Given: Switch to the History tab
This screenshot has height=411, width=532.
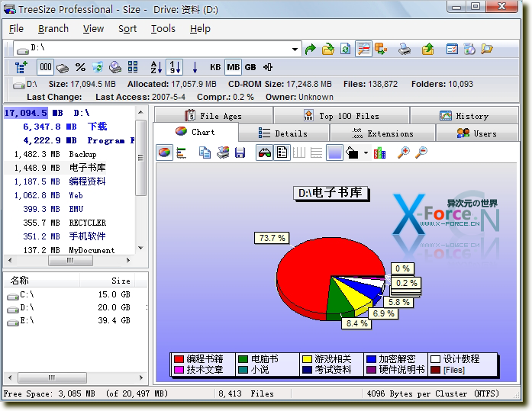Looking at the screenshot, I should [x=464, y=116].
